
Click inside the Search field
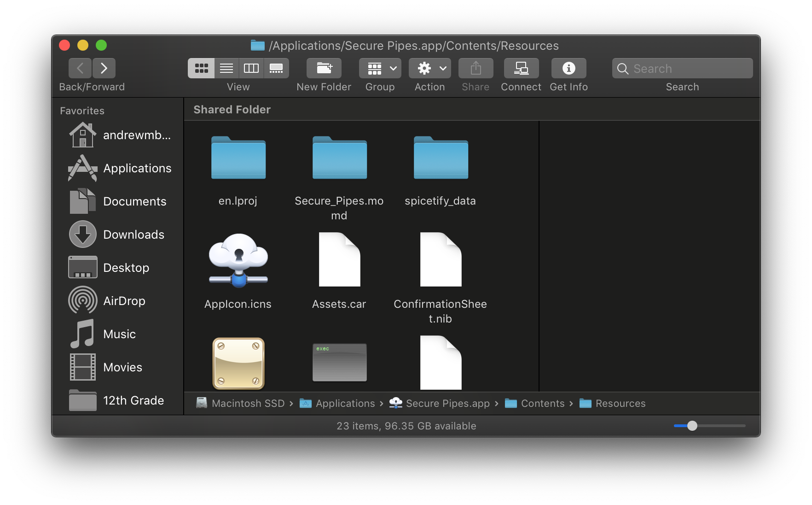point(682,68)
